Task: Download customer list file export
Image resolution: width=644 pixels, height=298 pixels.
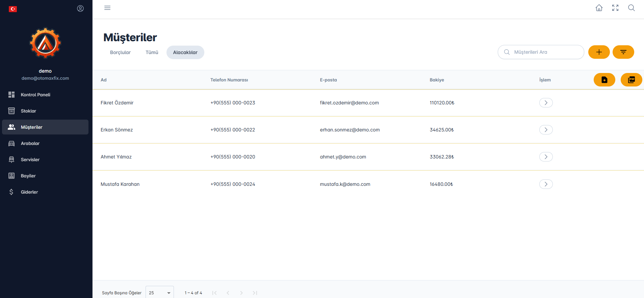Action: click(604, 80)
